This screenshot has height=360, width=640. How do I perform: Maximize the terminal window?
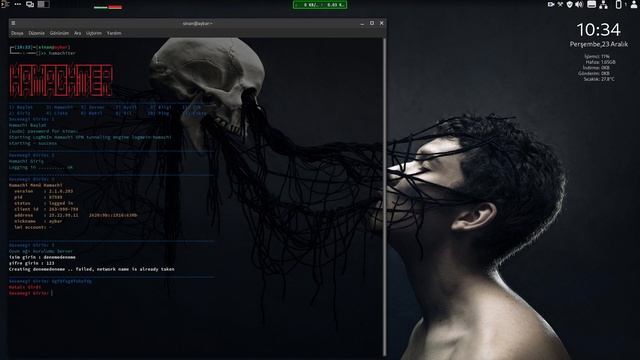(x=372, y=23)
